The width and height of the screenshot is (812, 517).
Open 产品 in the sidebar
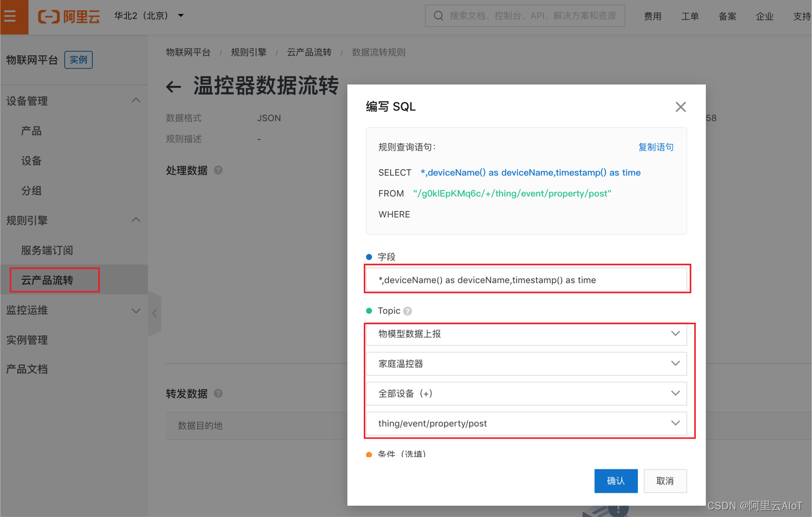[31, 131]
